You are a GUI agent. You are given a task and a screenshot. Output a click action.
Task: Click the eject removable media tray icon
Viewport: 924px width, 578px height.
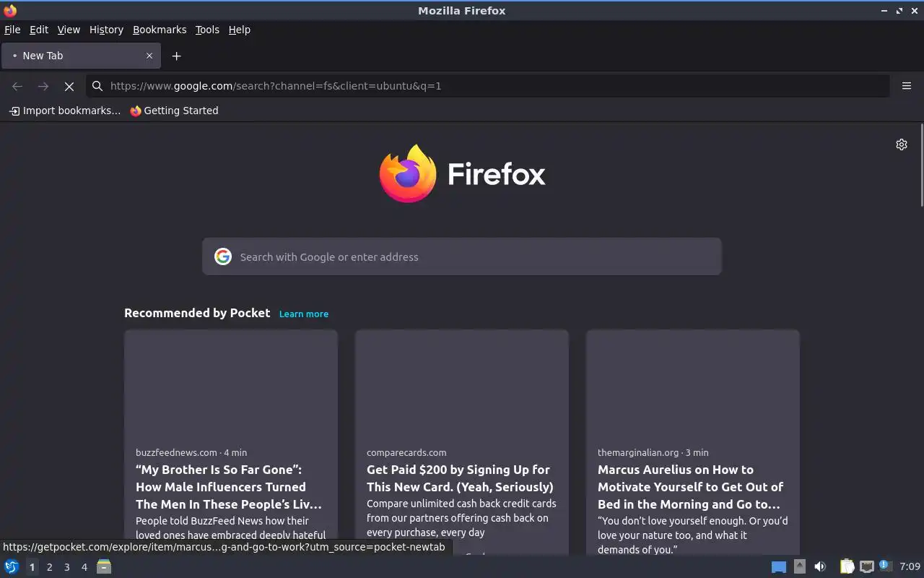(799, 566)
